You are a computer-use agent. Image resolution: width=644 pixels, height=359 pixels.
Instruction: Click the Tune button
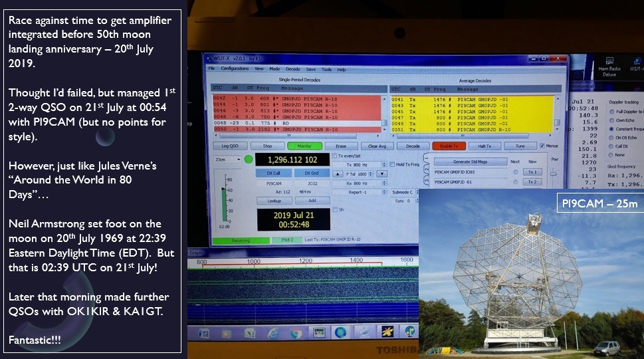(520, 146)
